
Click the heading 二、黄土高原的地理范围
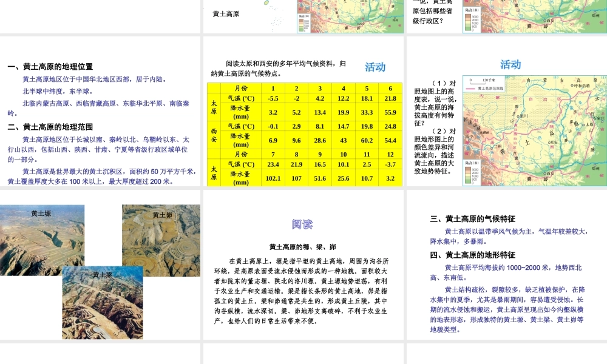pyautogui.click(x=50, y=127)
